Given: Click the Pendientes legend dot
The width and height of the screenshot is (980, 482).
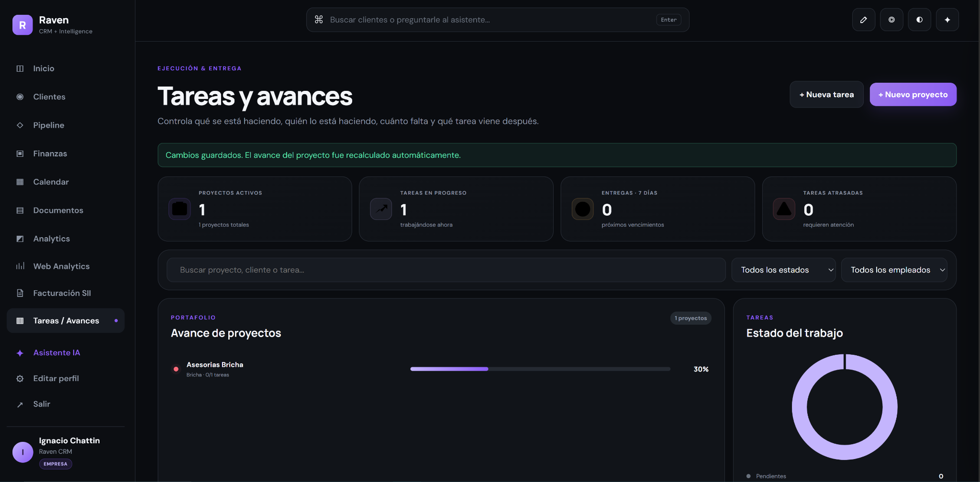Looking at the screenshot, I should point(748,476).
